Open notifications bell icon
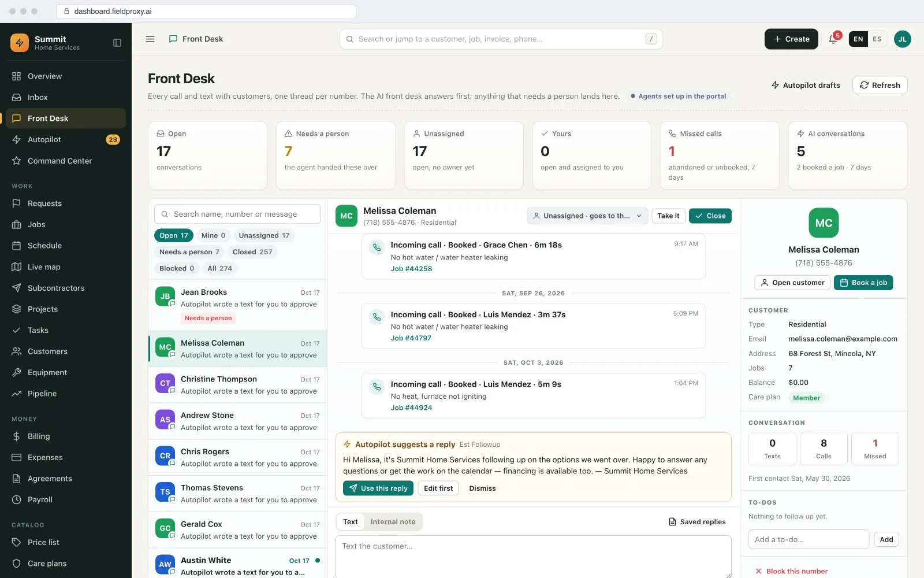 click(833, 39)
